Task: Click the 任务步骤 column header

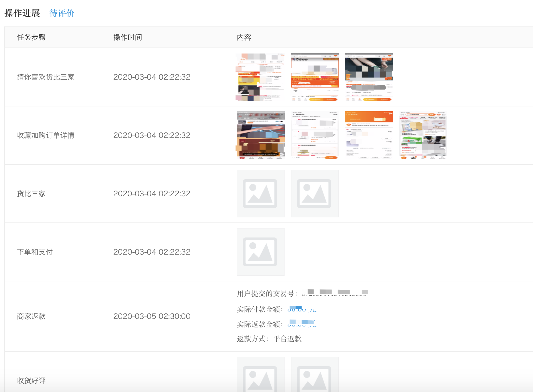Action: tap(31, 37)
